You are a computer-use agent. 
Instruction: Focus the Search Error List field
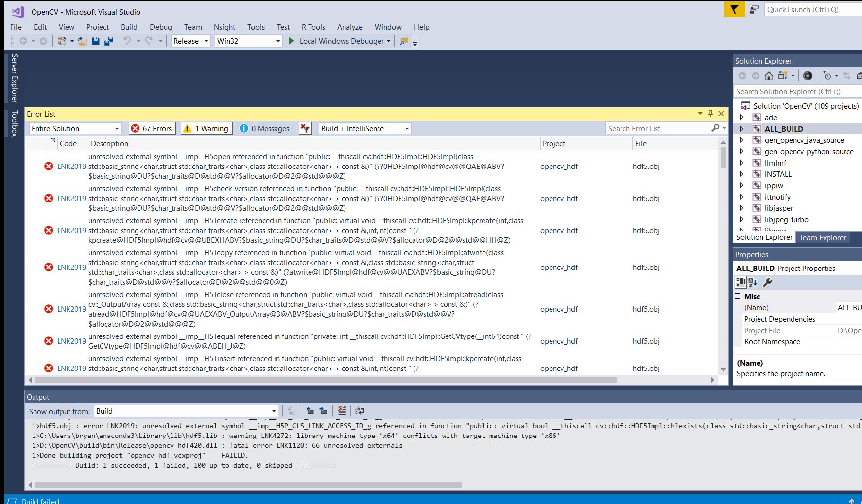click(x=658, y=129)
